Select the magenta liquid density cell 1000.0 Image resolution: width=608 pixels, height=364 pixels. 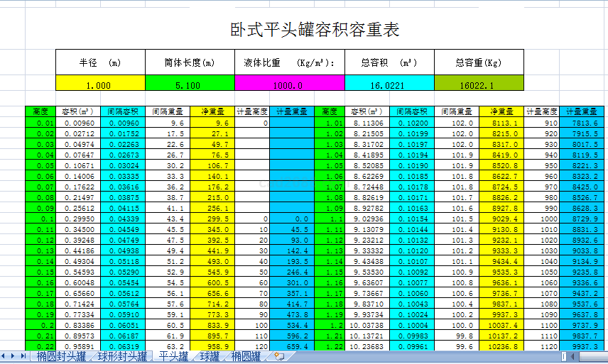tap(289, 84)
